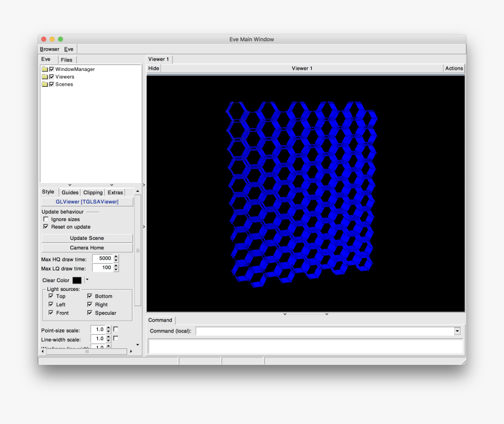Open the Clear Color swatch

point(77,280)
